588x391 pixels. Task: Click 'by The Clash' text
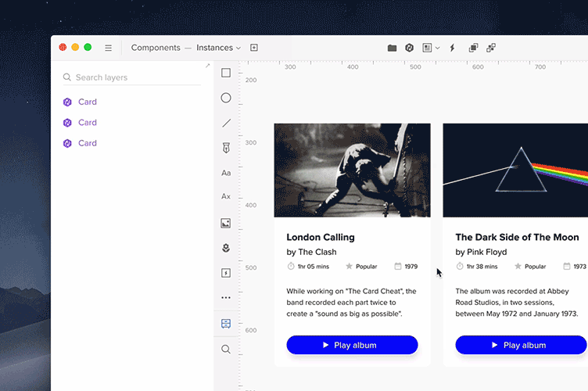(x=312, y=252)
